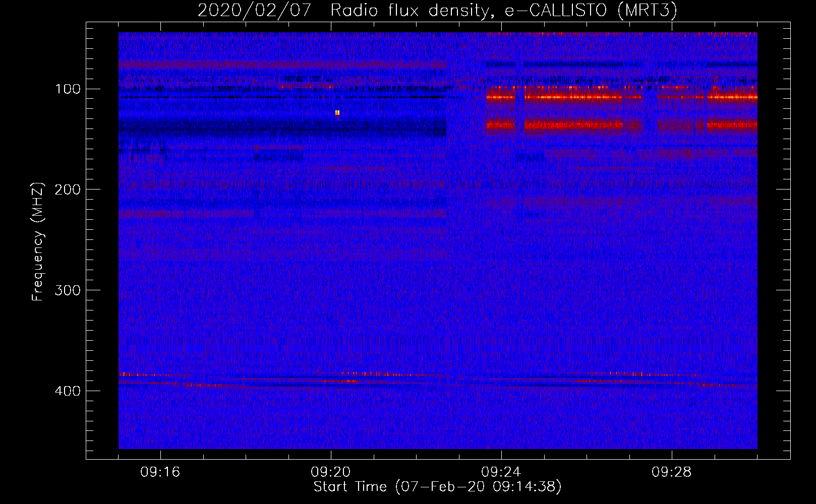Click the 'Frequency (MHZ)' axis label
The height and width of the screenshot is (504, 816).
tap(38, 241)
